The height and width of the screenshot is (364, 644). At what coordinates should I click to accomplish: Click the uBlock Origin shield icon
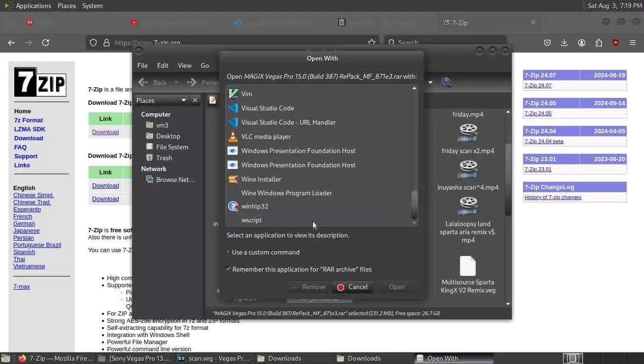616,43
